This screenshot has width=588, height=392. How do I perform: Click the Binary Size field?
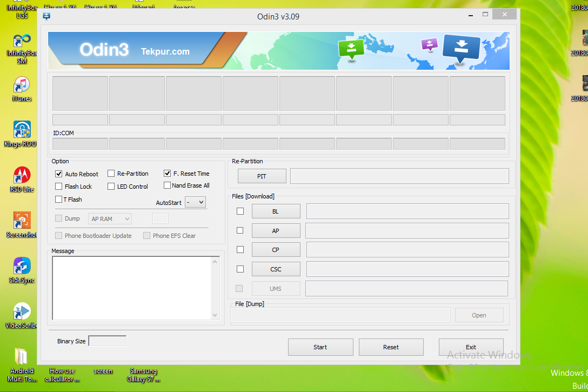tap(107, 341)
